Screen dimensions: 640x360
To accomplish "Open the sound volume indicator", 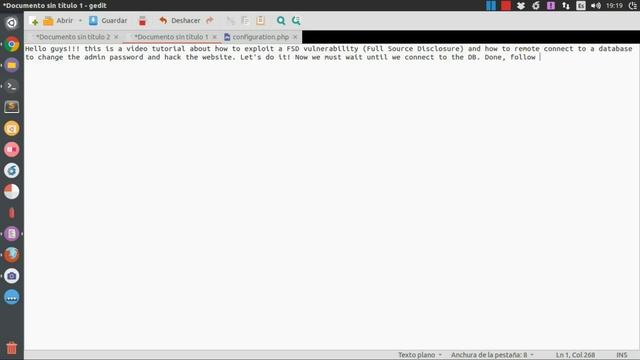I will pos(596,5).
